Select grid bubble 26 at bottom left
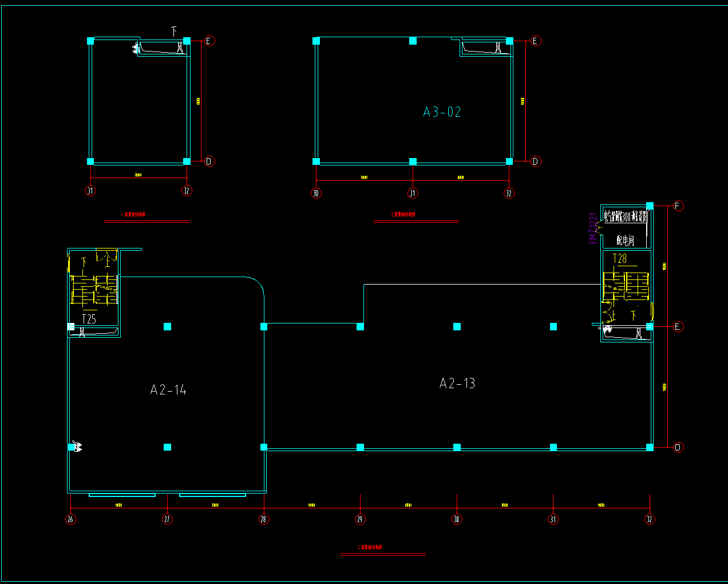Image resolution: width=728 pixels, height=584 pixels. coord(71,519)
